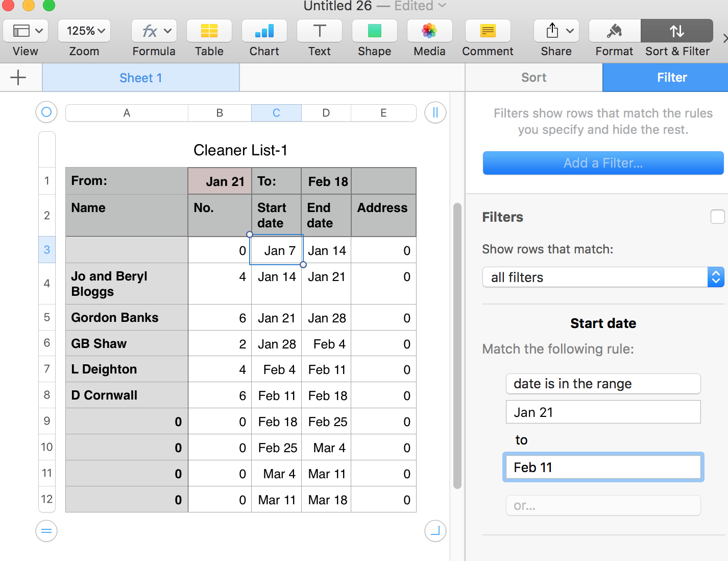The width and height of the screenshot is (728, 561).
Task: Click the Table toolbar icon
Action: pos(209,32)
